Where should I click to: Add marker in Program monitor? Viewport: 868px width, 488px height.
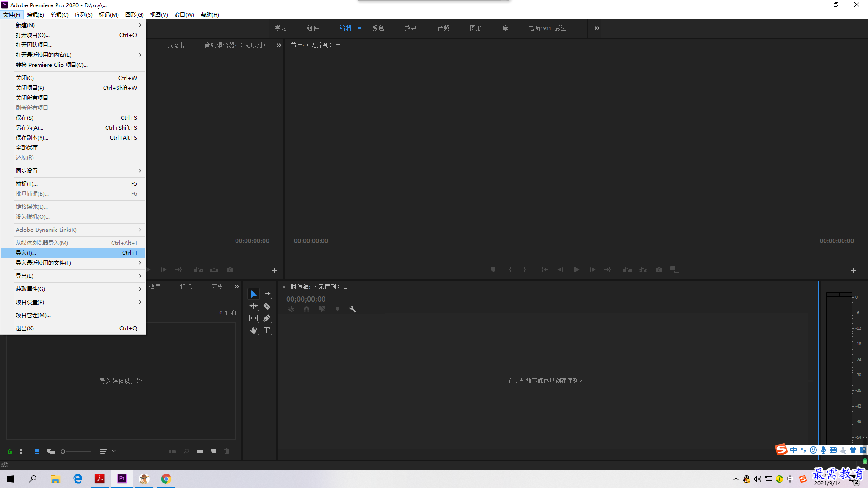point(494,270)
